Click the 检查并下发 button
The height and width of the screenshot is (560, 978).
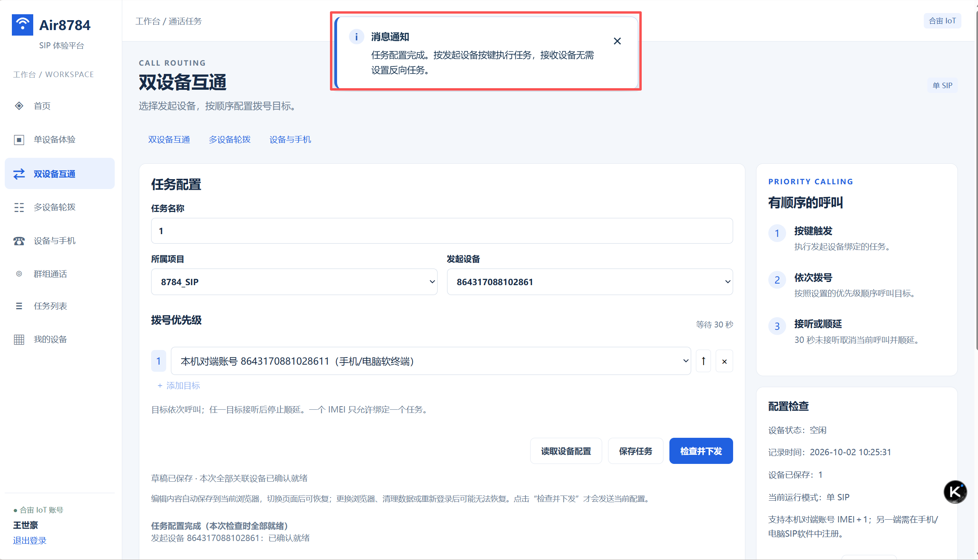pyautogui.click(x=701, y=451)
